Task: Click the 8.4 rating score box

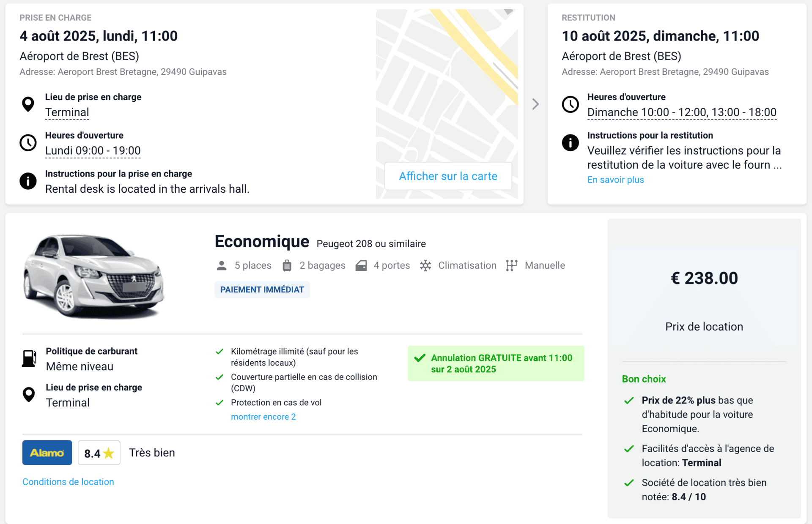Action: click(99, 453)
